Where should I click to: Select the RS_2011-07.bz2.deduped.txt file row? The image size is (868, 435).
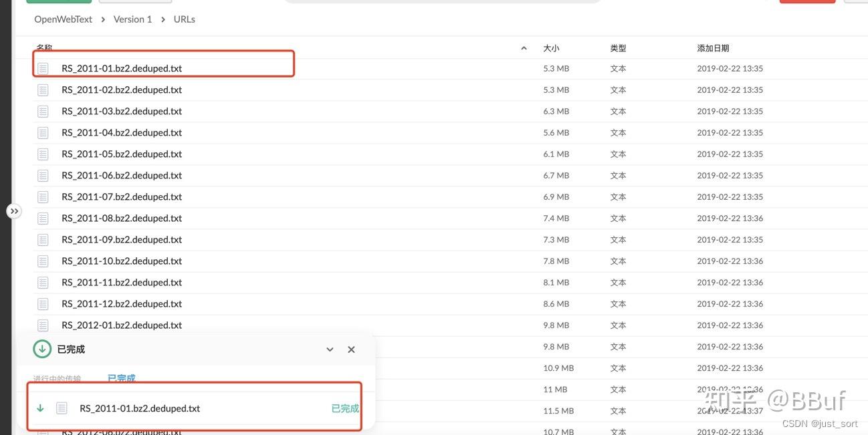tap(122, 196)
